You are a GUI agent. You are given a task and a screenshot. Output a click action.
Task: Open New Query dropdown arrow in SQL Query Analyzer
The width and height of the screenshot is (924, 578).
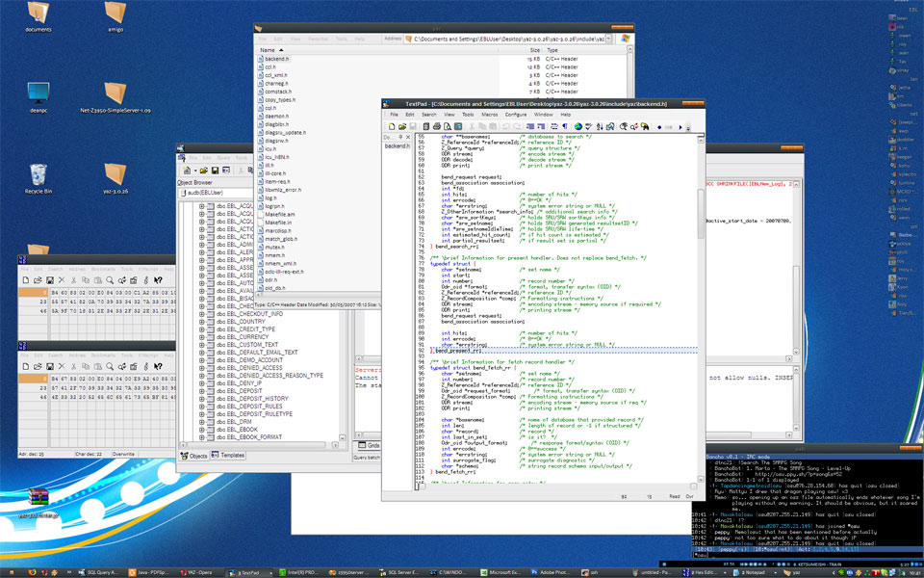click(195, 171)
